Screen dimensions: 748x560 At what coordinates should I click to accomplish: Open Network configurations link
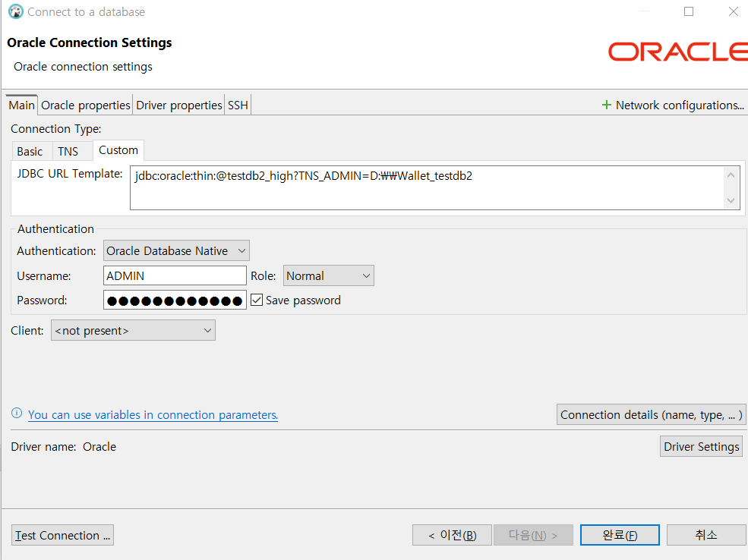[x=680, y=105]
